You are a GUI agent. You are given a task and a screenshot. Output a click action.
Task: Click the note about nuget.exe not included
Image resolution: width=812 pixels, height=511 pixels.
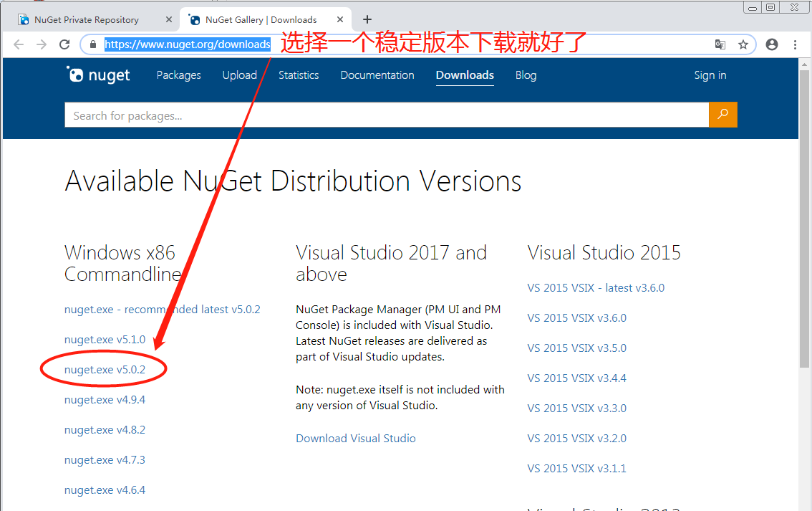(x=400, y=398)
